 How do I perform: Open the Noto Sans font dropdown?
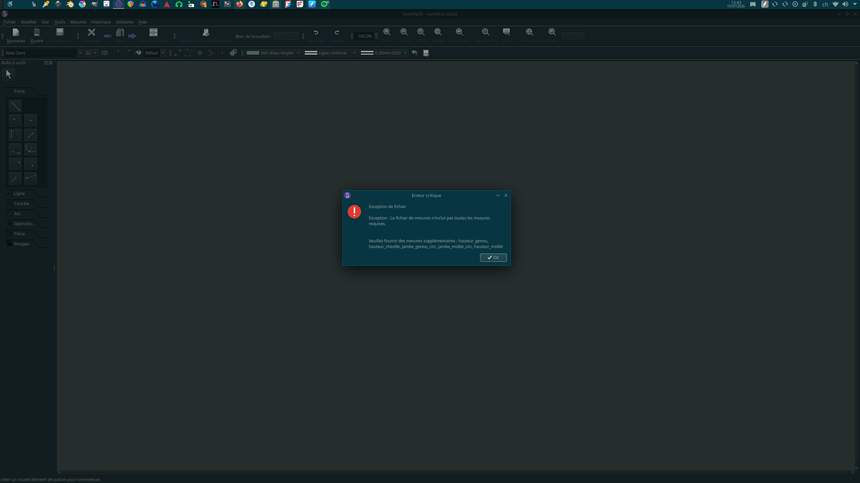pos(42,53)
